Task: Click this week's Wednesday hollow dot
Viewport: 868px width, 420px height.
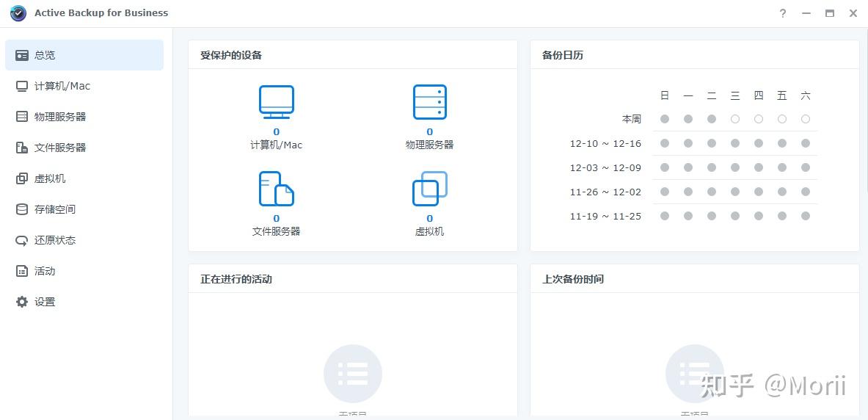Action: point(735,119)
